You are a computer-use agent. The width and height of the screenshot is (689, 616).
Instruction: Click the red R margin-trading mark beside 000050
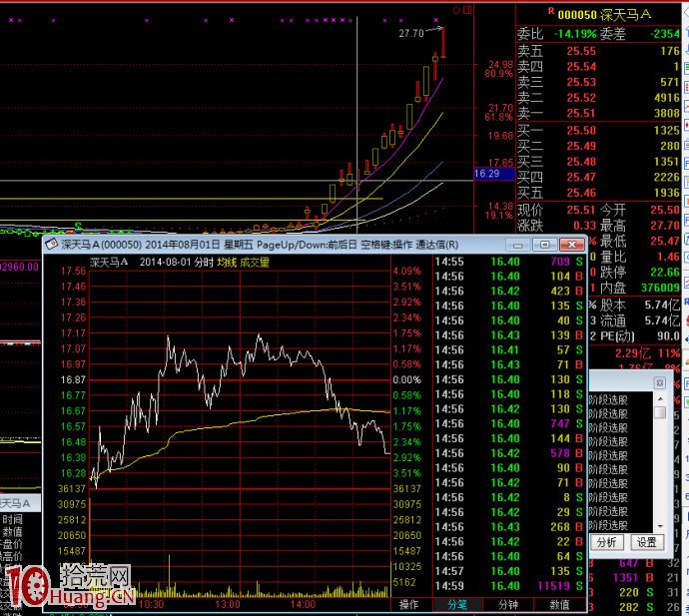coord(551,11)
